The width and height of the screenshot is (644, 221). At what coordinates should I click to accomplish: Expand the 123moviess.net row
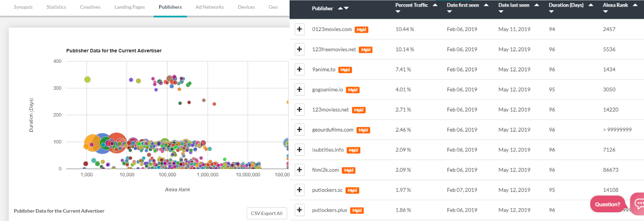pyautogui.click(x=299, y=109)
